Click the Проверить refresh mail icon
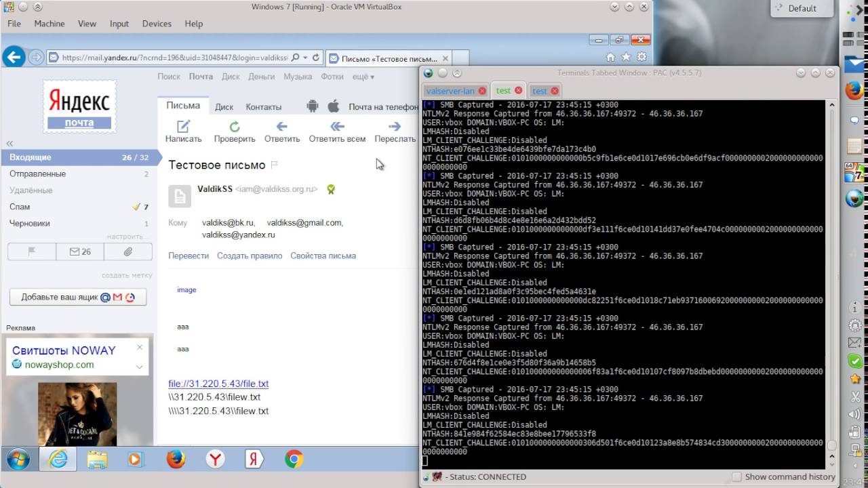This screenshot has height=488, width=868. click(235, 126)
